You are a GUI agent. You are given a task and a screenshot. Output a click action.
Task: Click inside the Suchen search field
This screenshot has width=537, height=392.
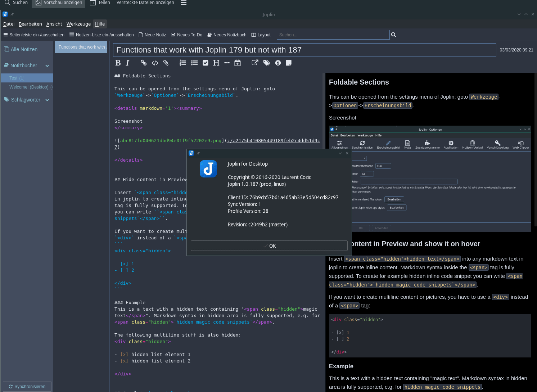pos(333,35)
